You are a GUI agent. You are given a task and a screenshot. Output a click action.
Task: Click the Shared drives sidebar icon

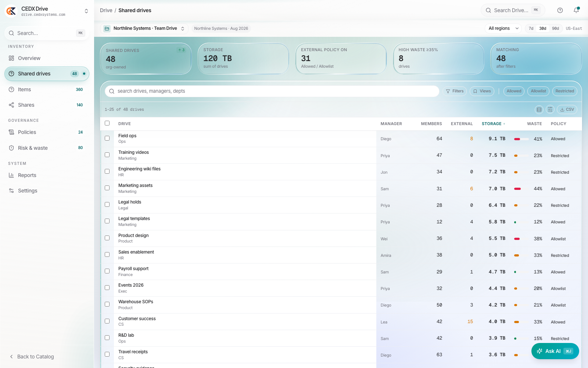click(x=11, y=74)
